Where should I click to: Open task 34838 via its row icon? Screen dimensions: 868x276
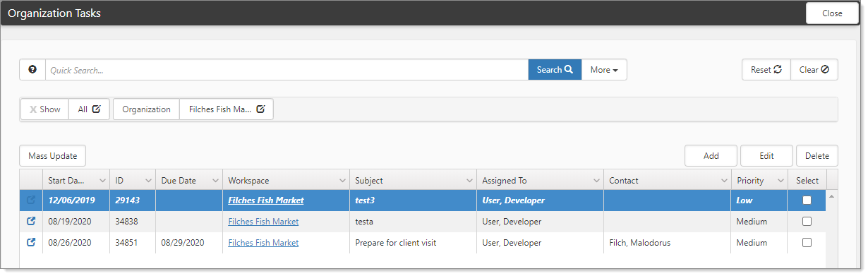click(31, 222)
